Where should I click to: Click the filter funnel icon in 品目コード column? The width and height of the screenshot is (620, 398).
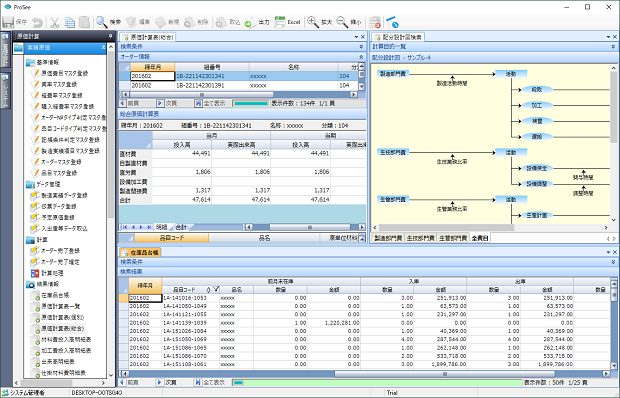tap(216, 289)
